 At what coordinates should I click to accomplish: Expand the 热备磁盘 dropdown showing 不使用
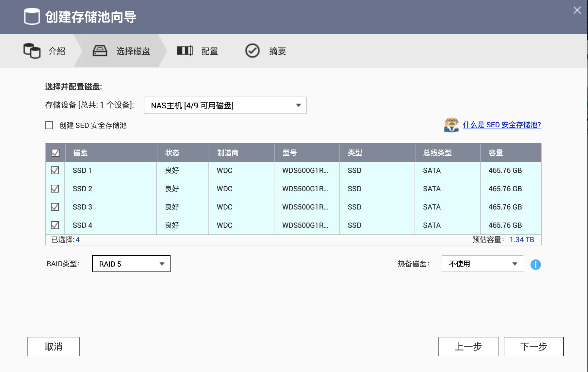(482, 264)
